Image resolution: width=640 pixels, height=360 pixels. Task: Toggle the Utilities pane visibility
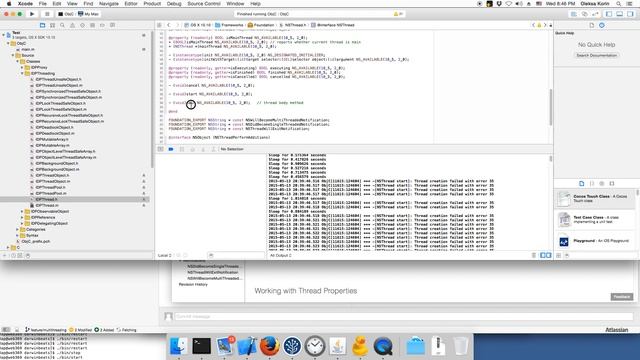point(630,14)
